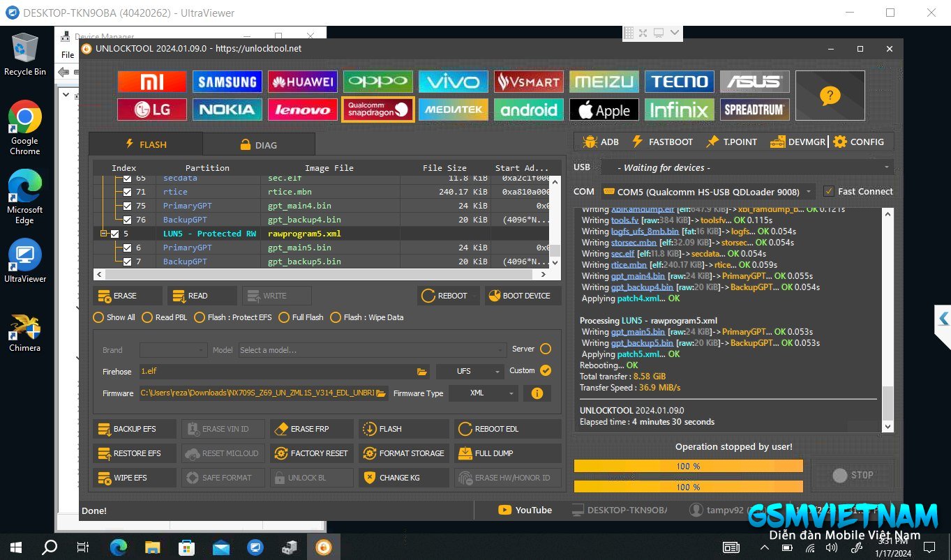Open the T.POINT tab
This screenshot has height=560, width=951.
click(731, 142)
